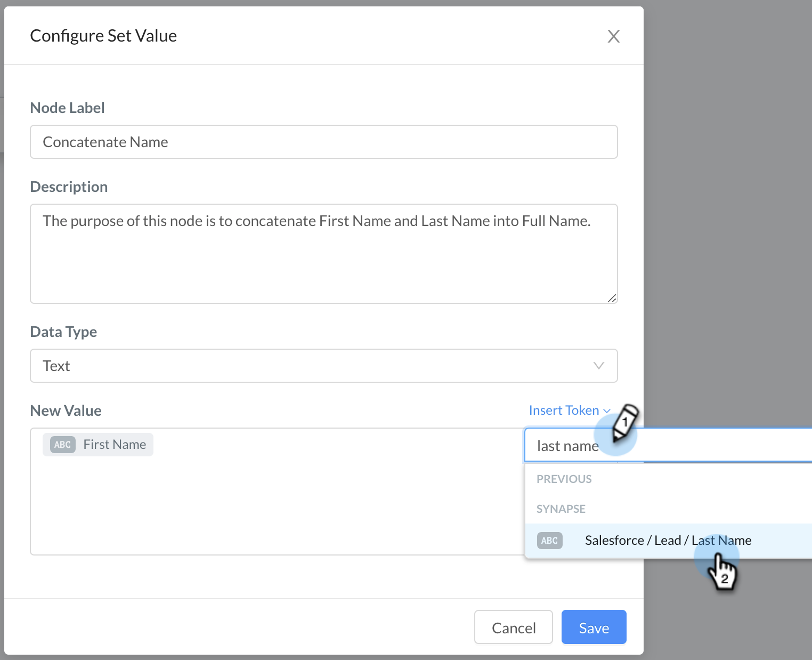The height and width of the screenshot is (660, 812).
Task: Choose Salesforce / Lead / Last Name token
Action: point(668,541)
